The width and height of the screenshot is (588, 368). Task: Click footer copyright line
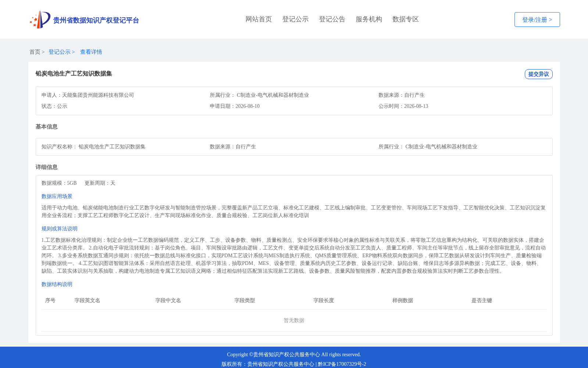[294, 355]
